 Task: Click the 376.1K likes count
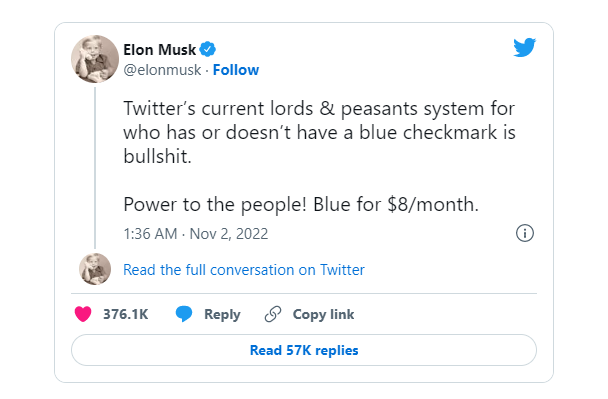126,314
